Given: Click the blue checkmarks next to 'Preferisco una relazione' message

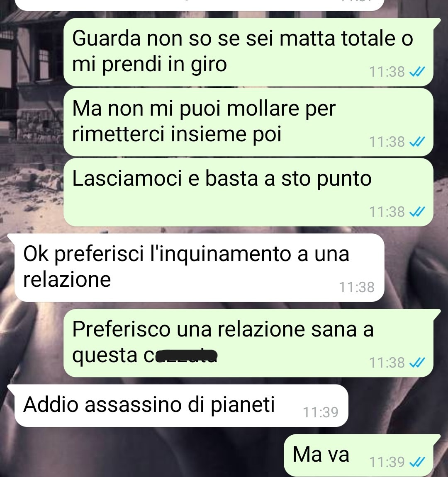Looking at the screenshot, I should [417, 363].
